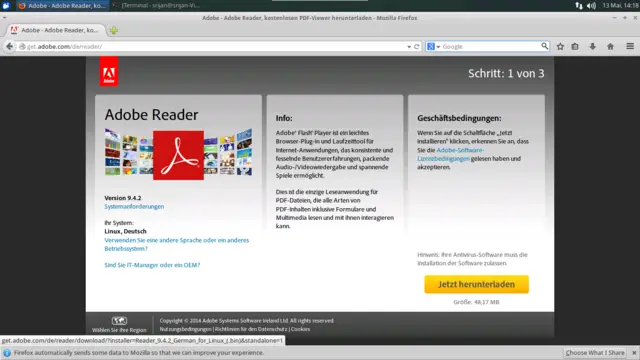The image size is (640, 360).
Task: Click the Jetzt herunterladen button
Action: tap(476, 284)
